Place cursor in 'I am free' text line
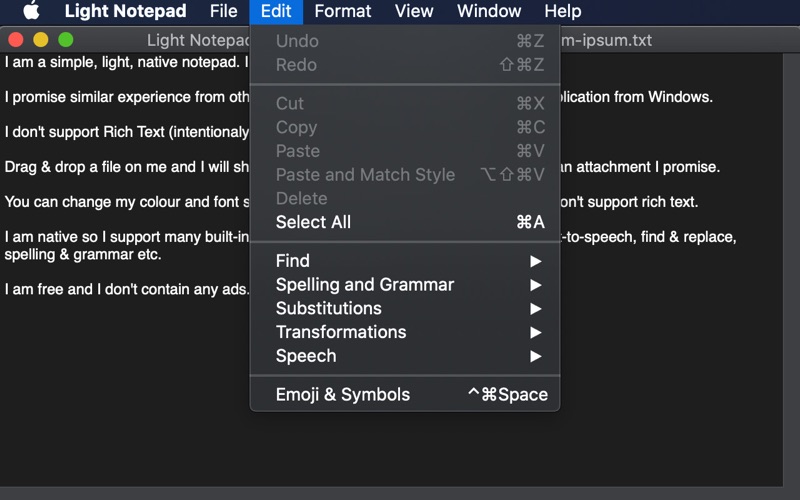This screenshot has height=500, width=800. pyautogui.click(x=127, y=289)
